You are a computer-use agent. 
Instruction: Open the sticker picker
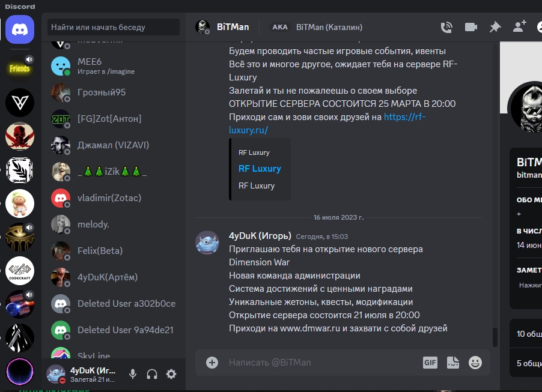coord(453,363)
